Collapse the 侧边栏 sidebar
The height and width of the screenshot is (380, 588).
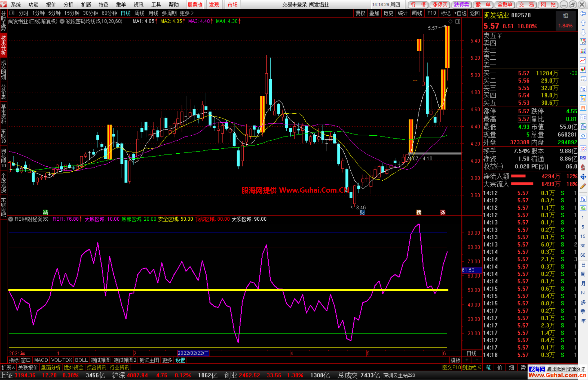click(x=471, y=367)
